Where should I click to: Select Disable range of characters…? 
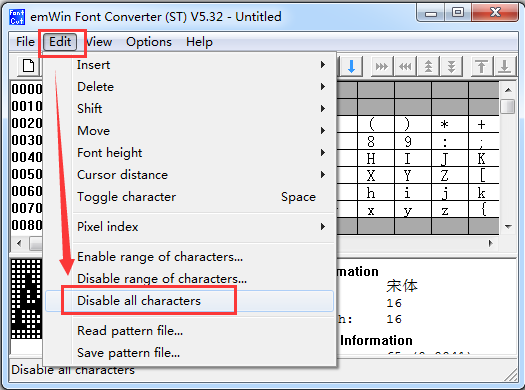[190, 279]
